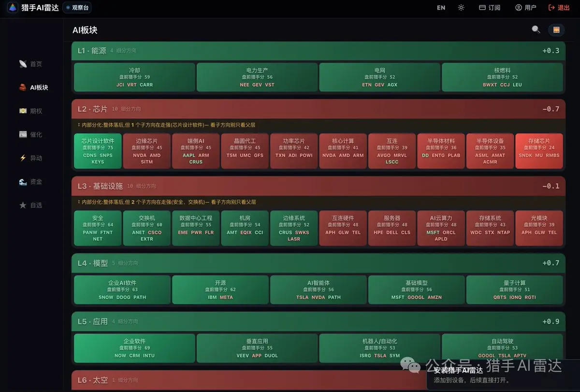Open the 用户 account menu
Viewport: 580px width, 392px height.
coord(525,7)
